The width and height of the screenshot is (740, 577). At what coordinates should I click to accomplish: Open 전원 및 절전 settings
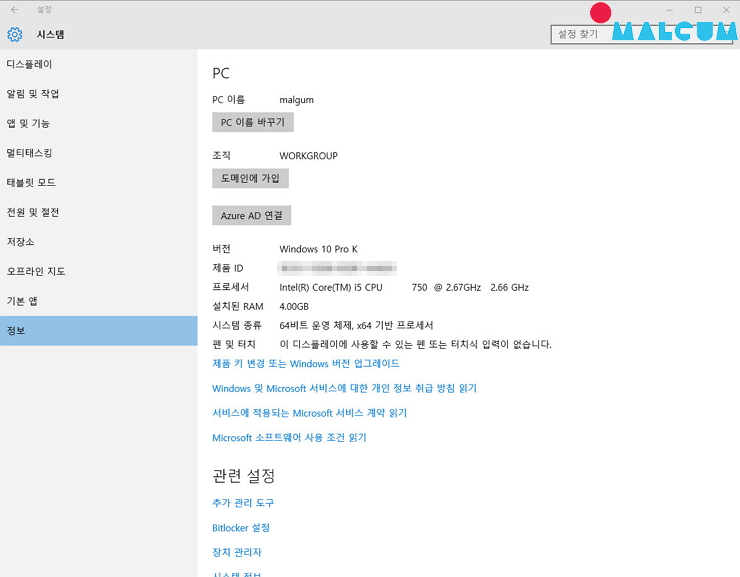pyautogui.click(x=99, y=212)
